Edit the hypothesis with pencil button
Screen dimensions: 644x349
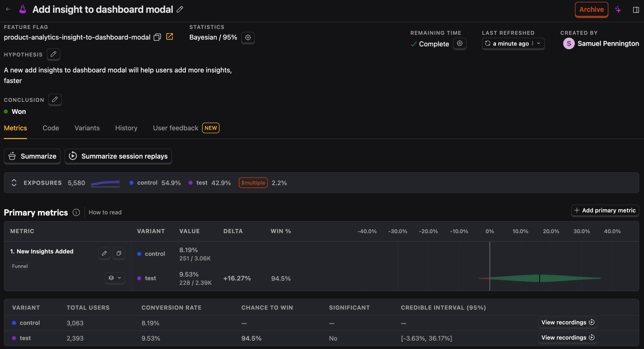(54, 54)
